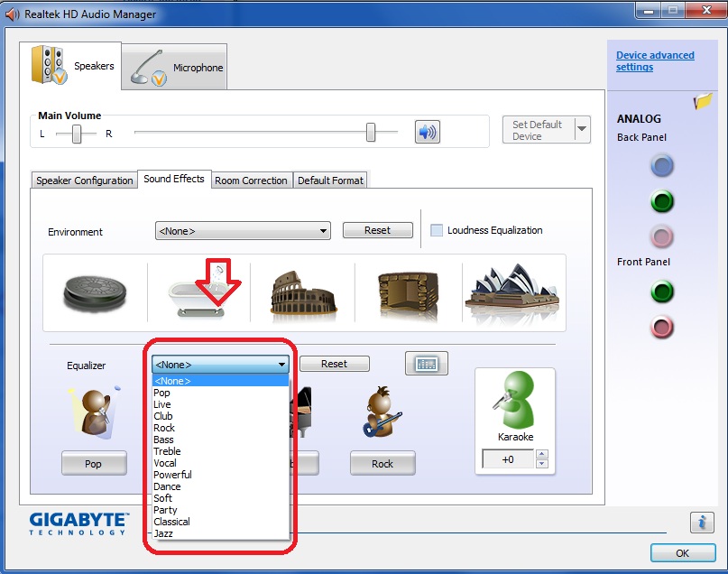Image resolution: width=728 pixels, height=574 pixels.
Task: Open the Speaker Configuration tab
Action: (85, 181)
